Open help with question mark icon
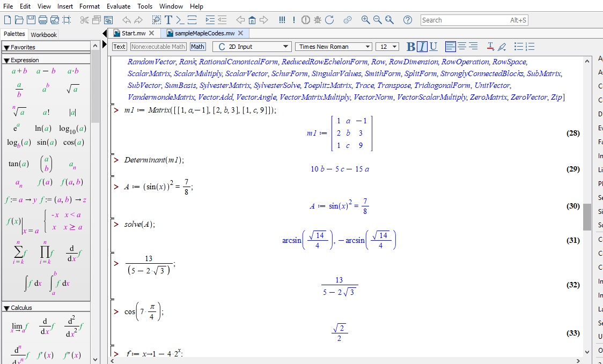 pyautogui.click(x=408, y=20)
